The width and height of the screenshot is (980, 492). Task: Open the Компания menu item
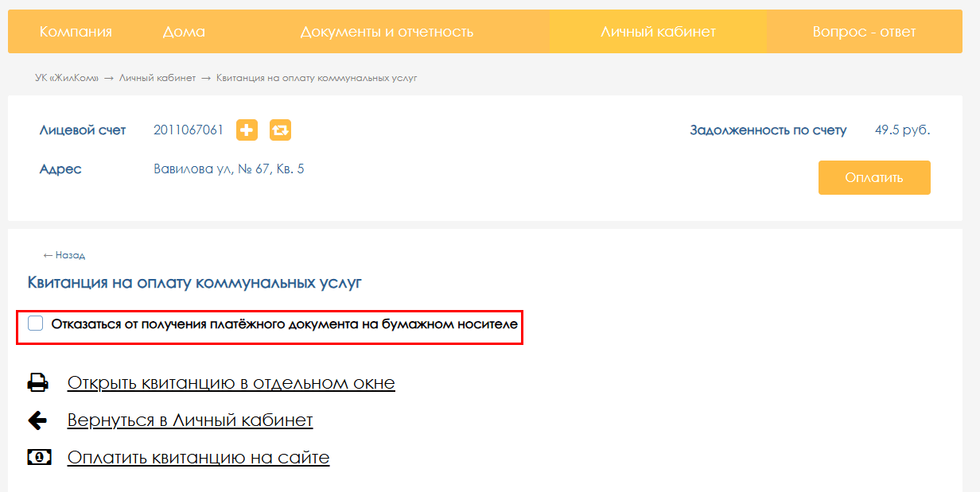(x=76, y=32)
